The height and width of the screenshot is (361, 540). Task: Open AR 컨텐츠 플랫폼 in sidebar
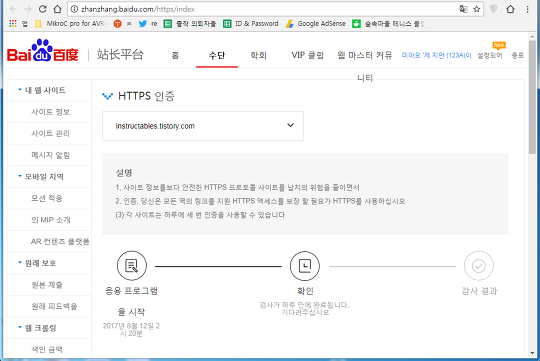tap(60, 241)
